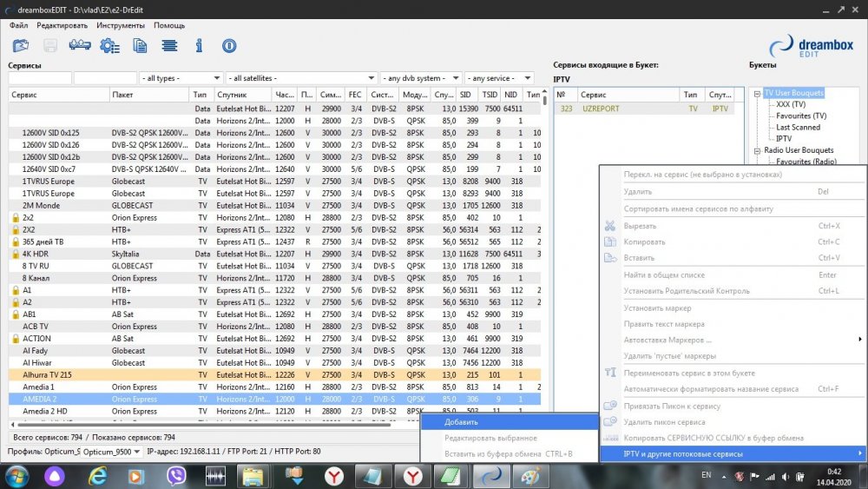
Task: Open the Инструменты menu
Action: point(121,25)
